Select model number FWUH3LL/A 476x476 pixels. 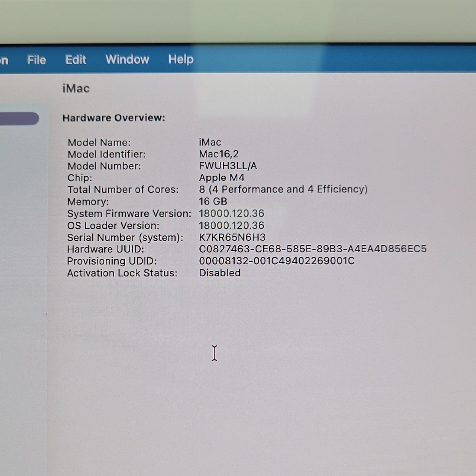coord(228,166)
